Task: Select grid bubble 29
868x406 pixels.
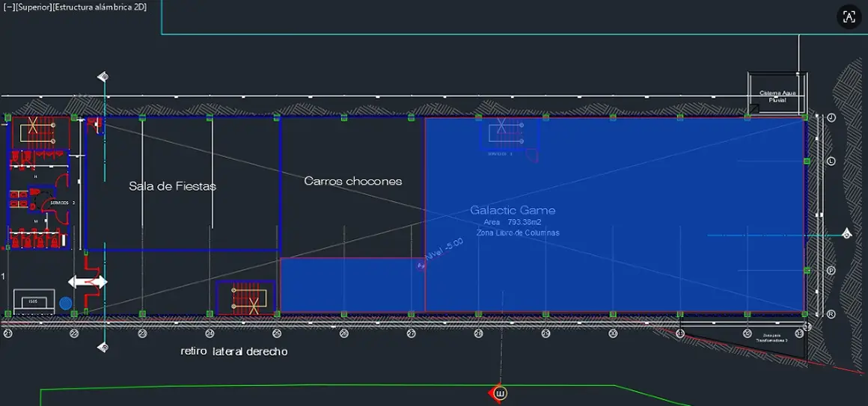Action: [x=545, y=333]
